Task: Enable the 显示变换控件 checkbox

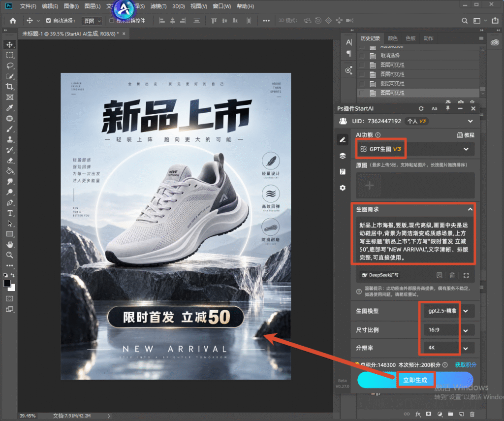Action: 112,21
